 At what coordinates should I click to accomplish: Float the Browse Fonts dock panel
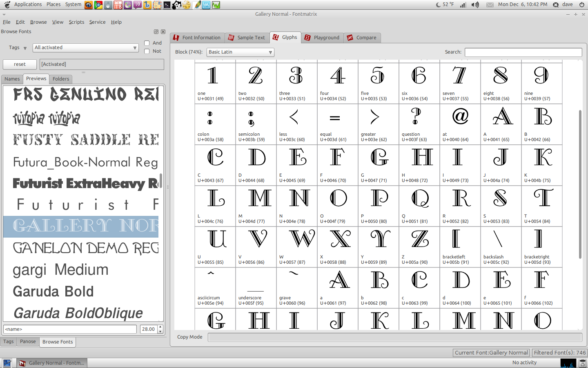156,31
